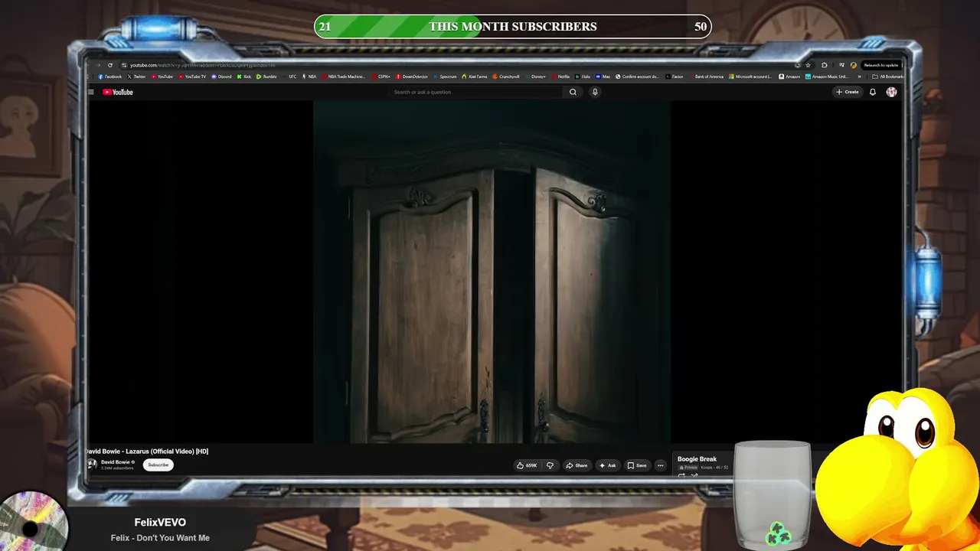Open YouTube bookmark in bookmarks bar
The image size is (980, 551).
(162, 77)
